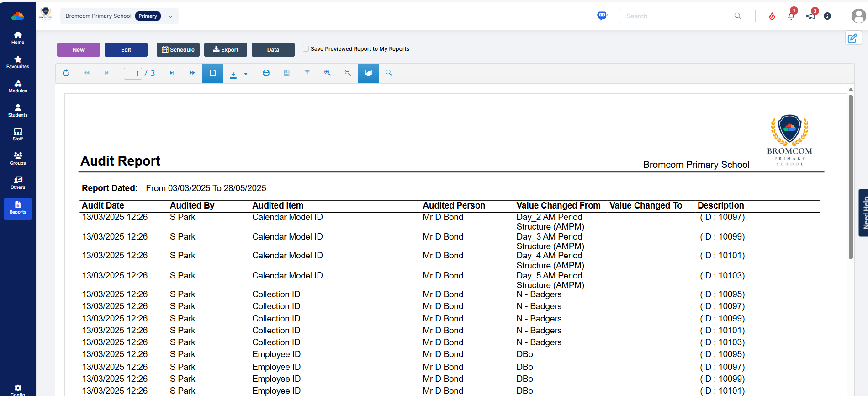This screenshot has height=396, width=868.
Task: Toggle full screen view mode
Action: (368, 73)
